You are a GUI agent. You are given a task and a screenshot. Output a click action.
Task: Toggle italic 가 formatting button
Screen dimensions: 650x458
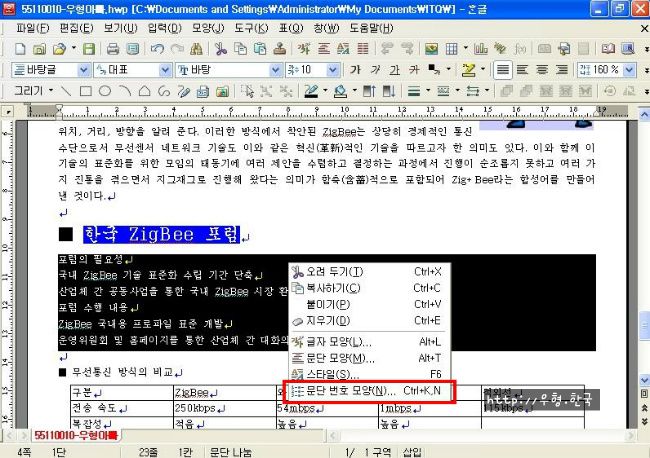(x=375, y=70)
